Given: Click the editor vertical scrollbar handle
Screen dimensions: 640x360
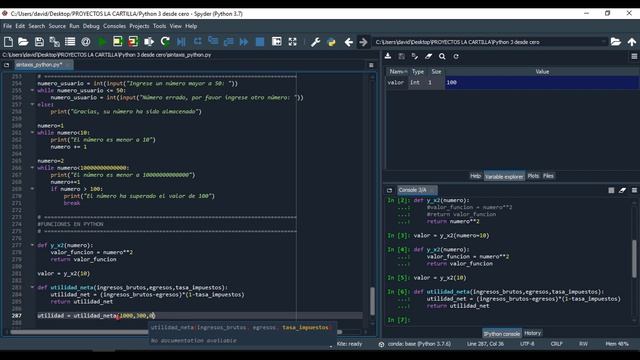Looking at the screenshot, I should tap(372, 301).
